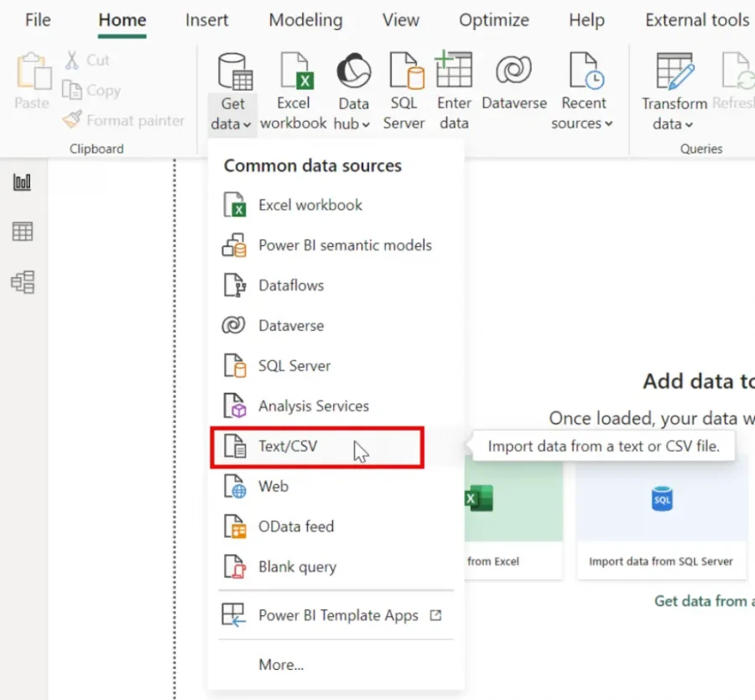755x700 pixels.
Task: Open the Help ribbon tab
Action: point(586,20)
